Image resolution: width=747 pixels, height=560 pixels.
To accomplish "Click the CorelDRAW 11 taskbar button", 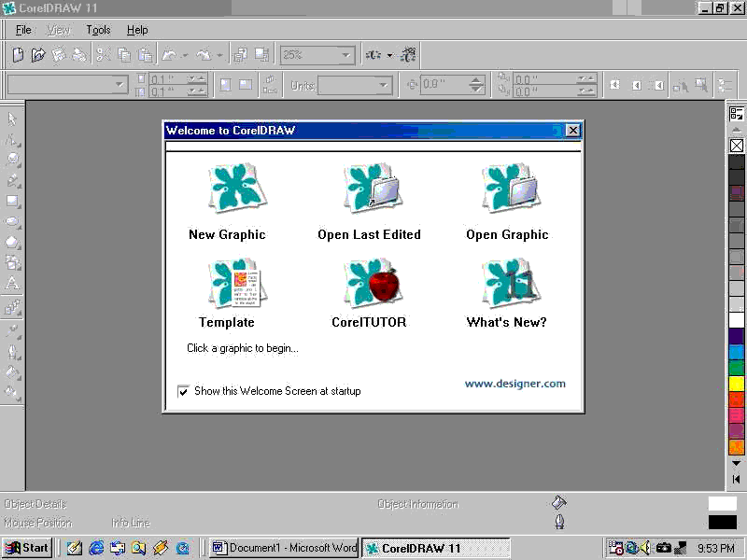I will [x=436, y=548].
